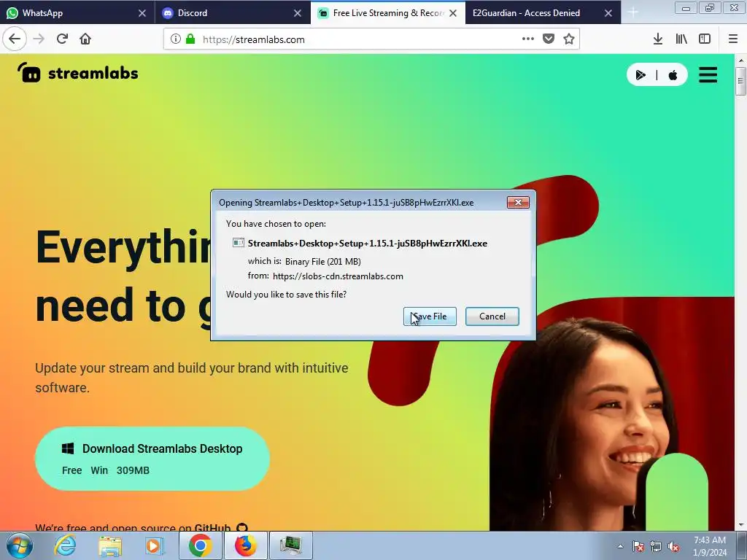
Task: Open Windows Media Player from taskbar
Action: pos(155,545)
